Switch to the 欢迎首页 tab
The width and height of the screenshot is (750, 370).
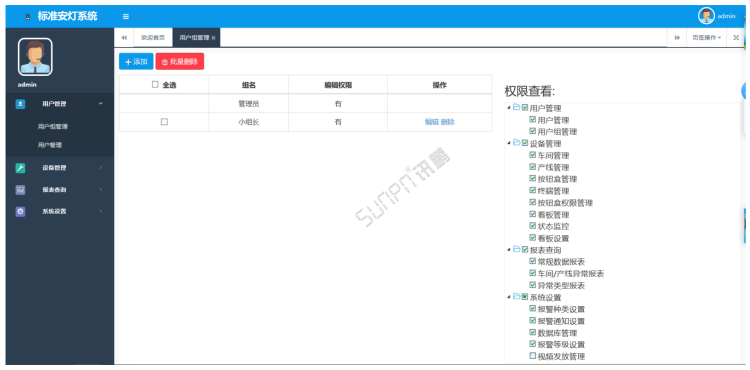click(x=156, y=38)
